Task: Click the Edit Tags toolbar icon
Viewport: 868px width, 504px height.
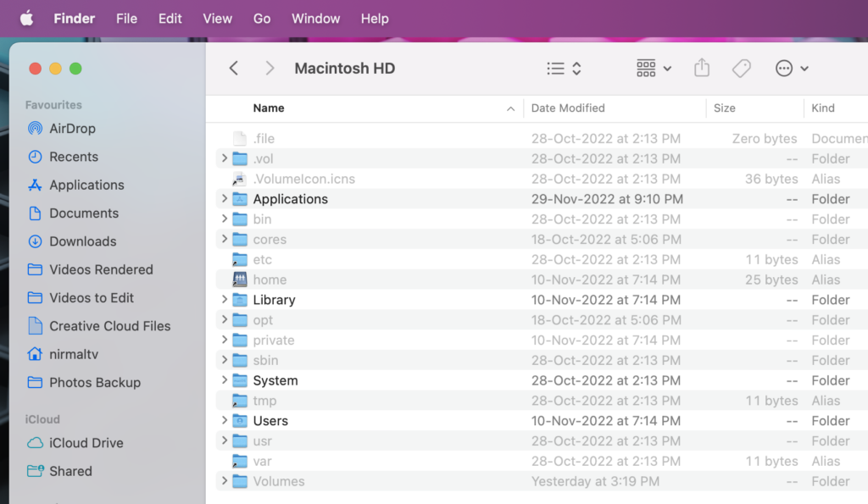Action: point(741,68)
